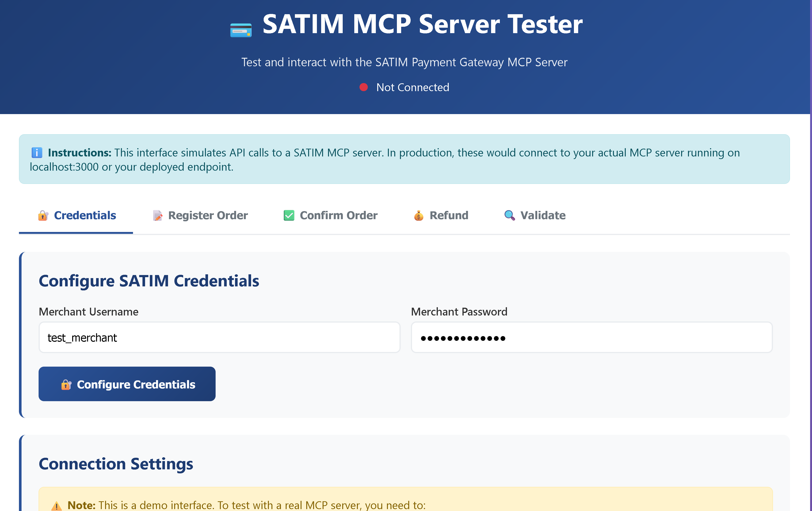Image resolution: width=812 pixels, height=511 pixels.
Task: Click the magnifying glass Validate icon
Action: tap(509, 215)
